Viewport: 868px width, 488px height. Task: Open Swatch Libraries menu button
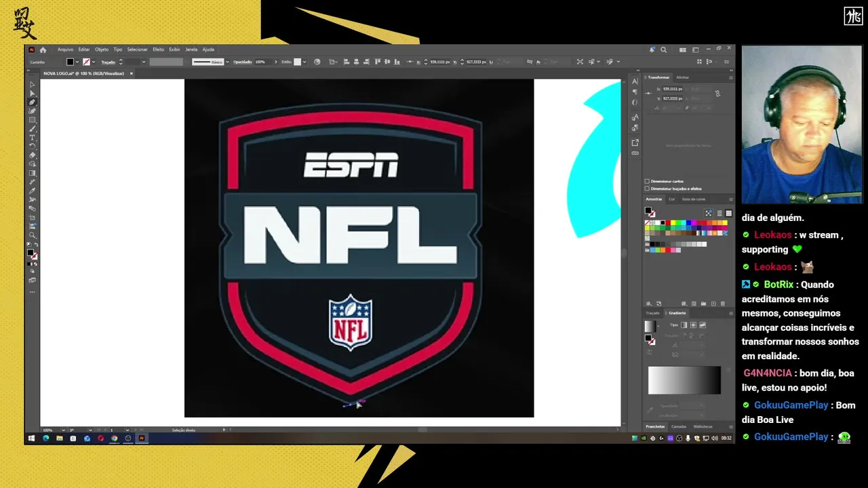(x=649, y=304)
